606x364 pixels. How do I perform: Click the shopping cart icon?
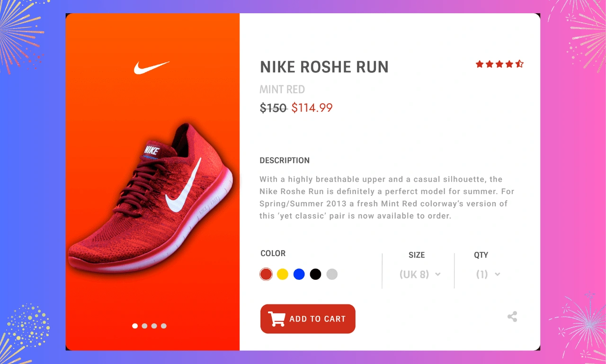coord(276,319)
